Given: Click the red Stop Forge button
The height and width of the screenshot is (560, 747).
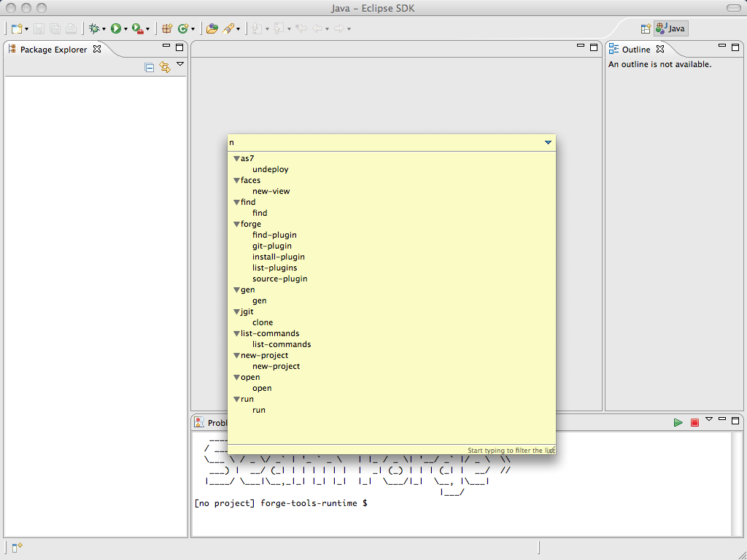Looking at the screenshot, I should pyautogui.click(x=694, y=422).
